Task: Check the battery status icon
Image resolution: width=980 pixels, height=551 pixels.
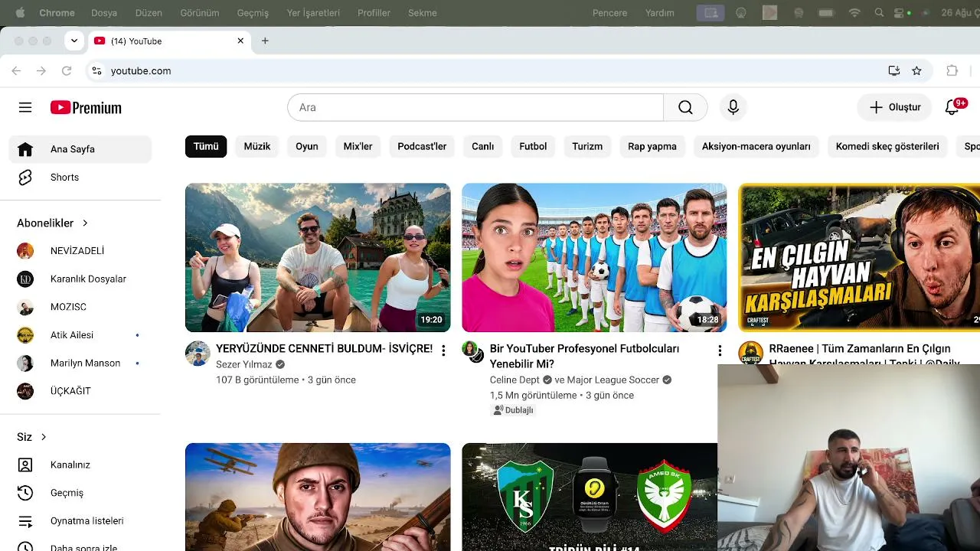Action: pyautogui.click(x=826, y=13)
